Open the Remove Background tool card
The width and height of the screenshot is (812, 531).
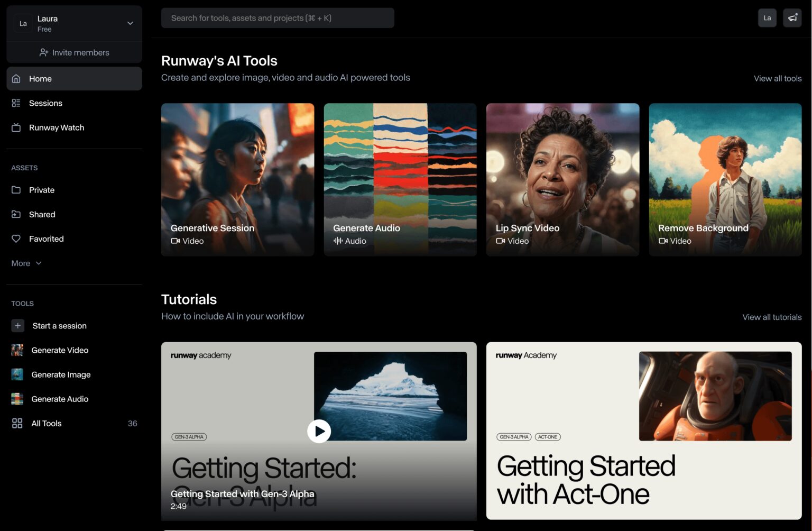(725, 180)
